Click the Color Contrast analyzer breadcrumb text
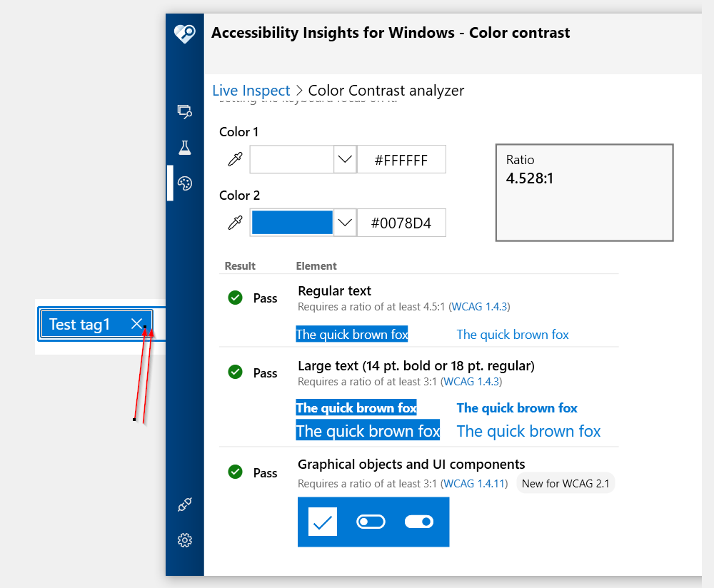This screenshot has width=714, height=588. 386,90
